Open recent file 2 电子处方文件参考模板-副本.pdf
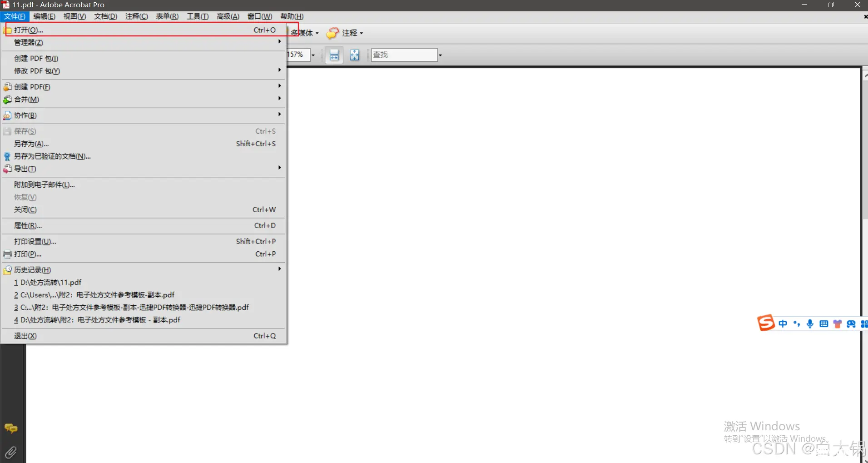The image size is (868, 463). [x=144, y=294]
